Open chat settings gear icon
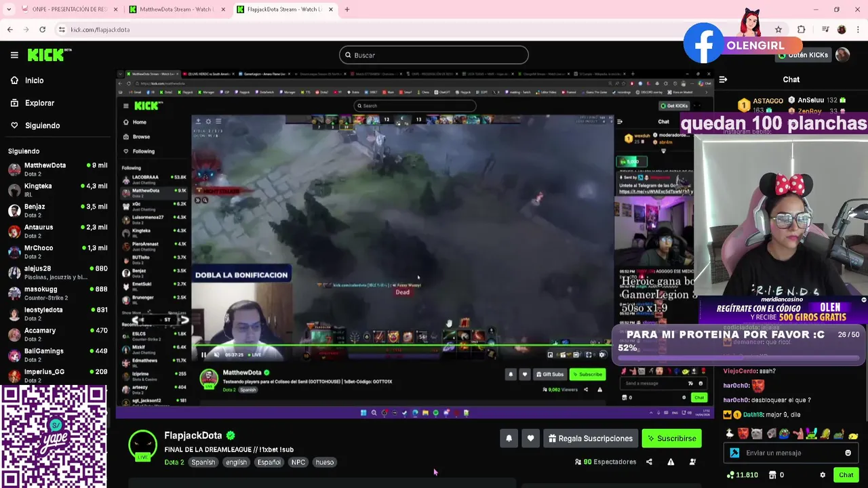Image resolution: width=868 pixels, height=488 pixels. 823,475
